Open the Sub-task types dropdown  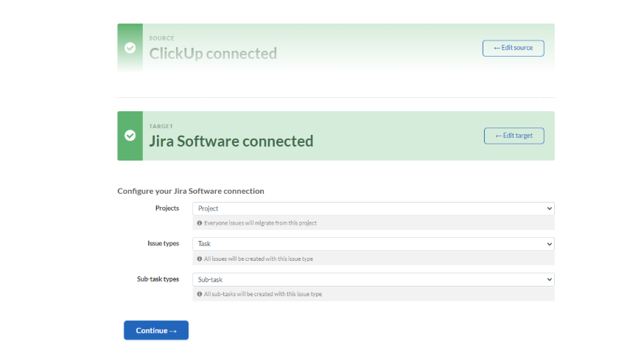374,279
